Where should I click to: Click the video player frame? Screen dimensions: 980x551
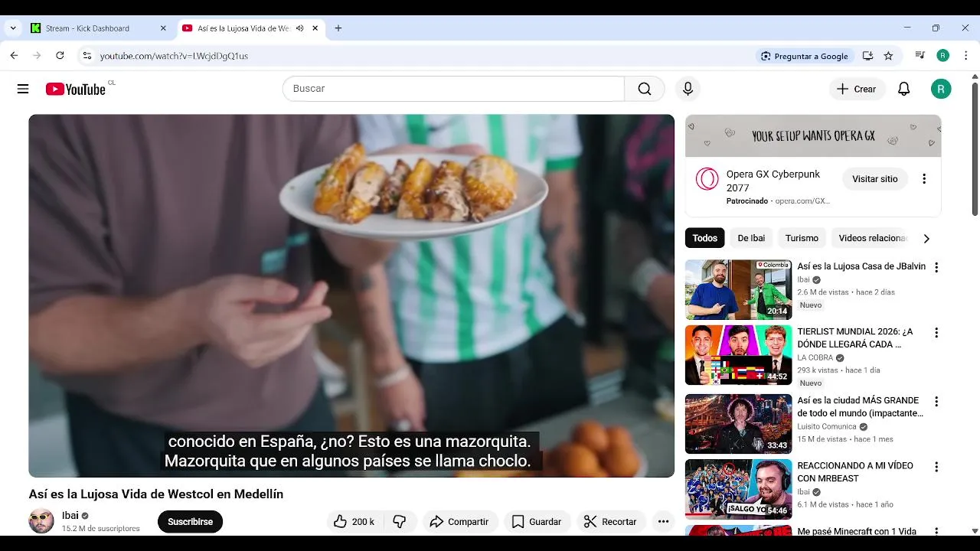click(x=351, y=296)
